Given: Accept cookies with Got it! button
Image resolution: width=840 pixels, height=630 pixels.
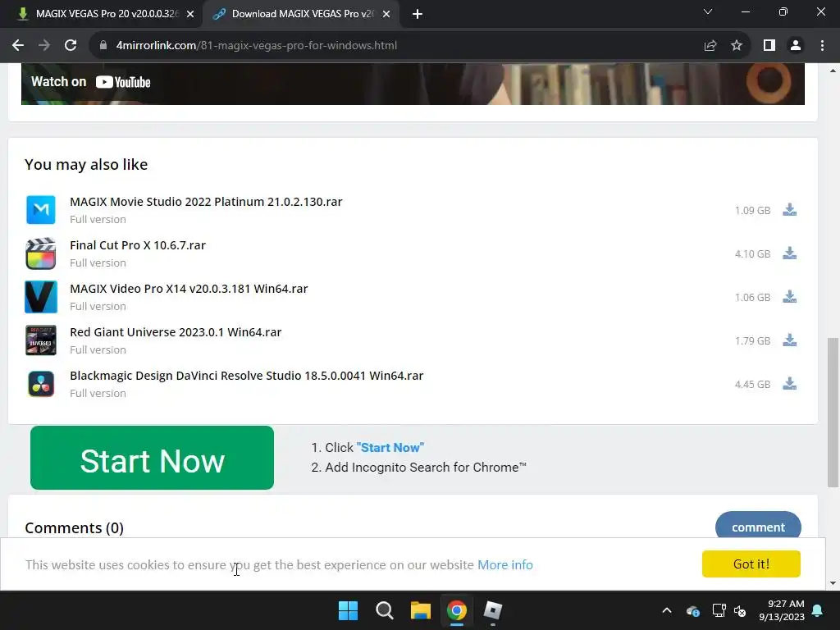Looking at the screenshot, I should pos(751,564).
